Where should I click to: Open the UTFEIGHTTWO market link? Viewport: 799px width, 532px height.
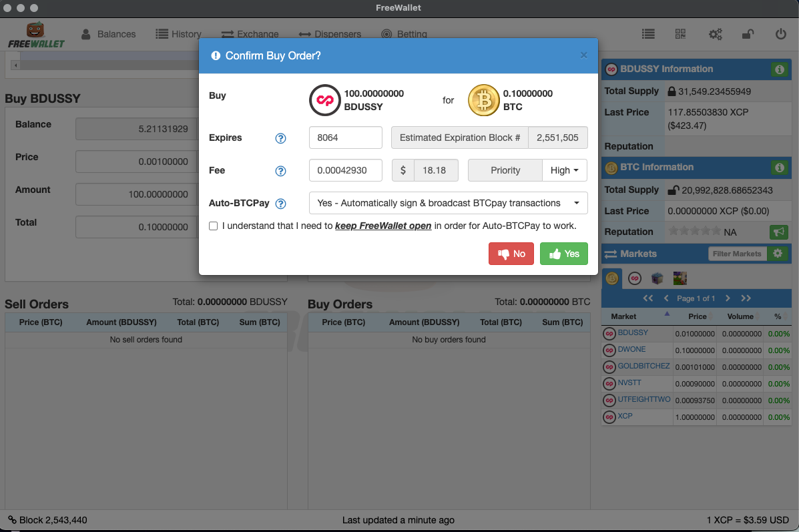(644, 399)
